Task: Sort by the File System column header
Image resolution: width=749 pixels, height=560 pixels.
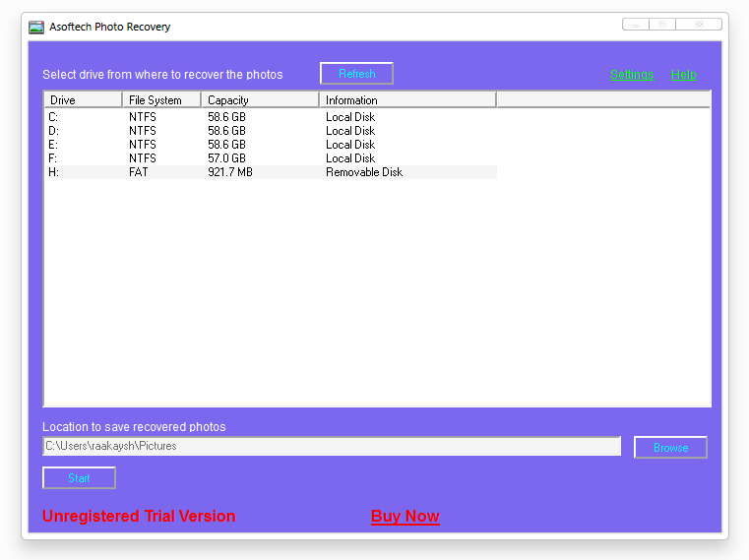Action: click(x=161, y=99)
